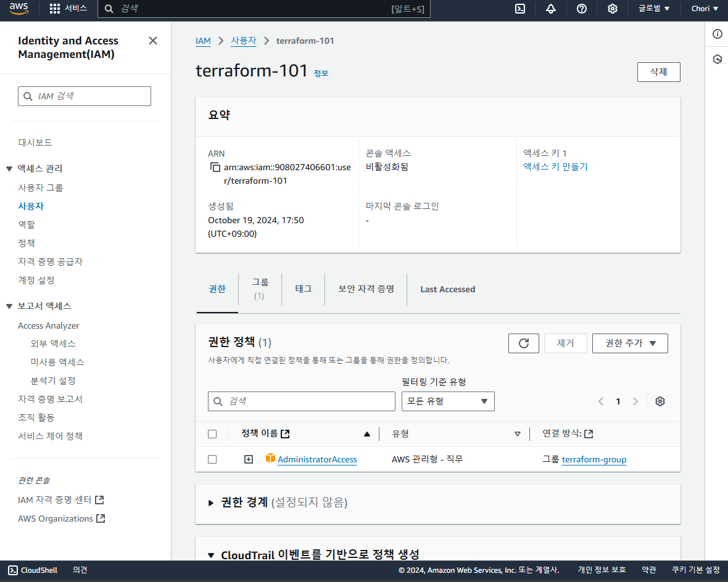Go to previous page of policies

pos(601,401)
